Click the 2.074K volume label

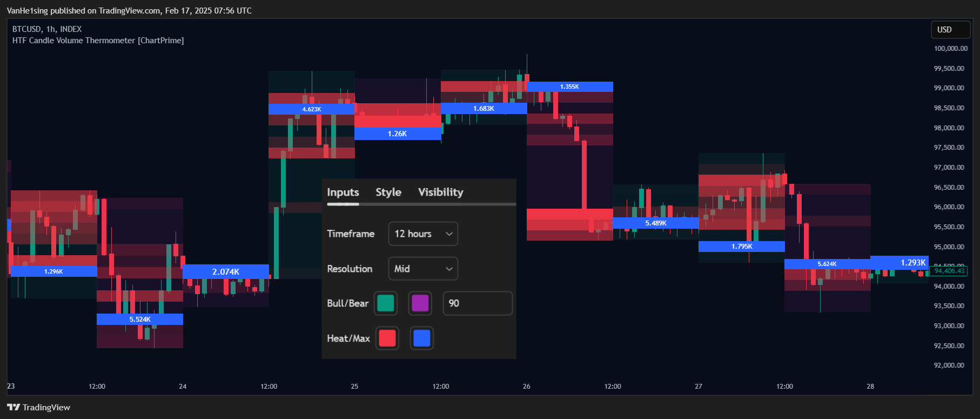tap(226, 271)
